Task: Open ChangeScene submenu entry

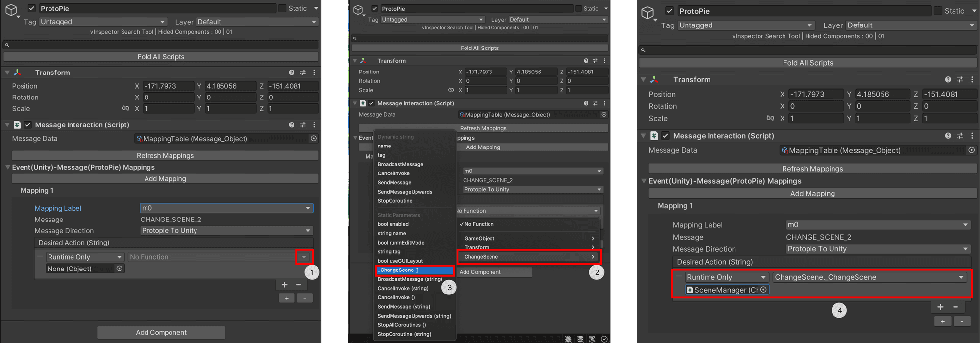Action: point(528,257)
